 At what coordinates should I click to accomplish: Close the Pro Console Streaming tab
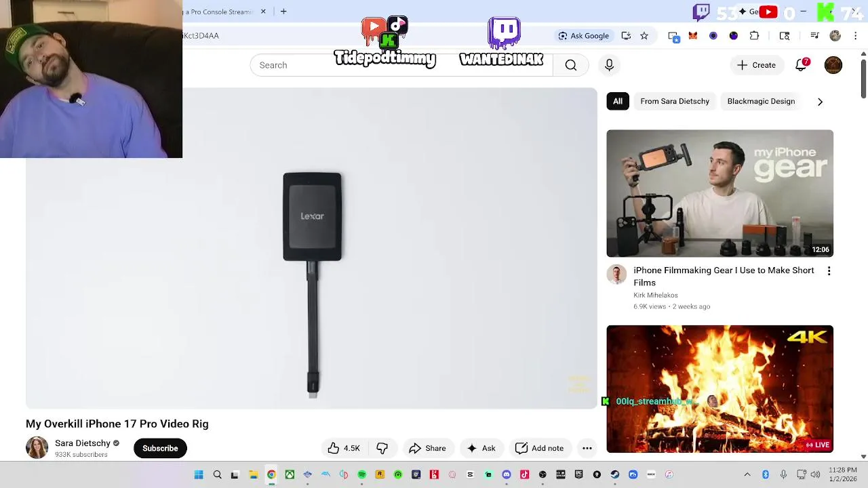tap(263, 12)
